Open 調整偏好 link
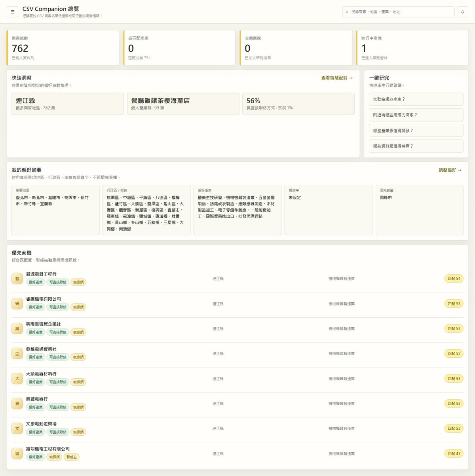This screenshot has height=476, width=475. click(x=450, y=170)
